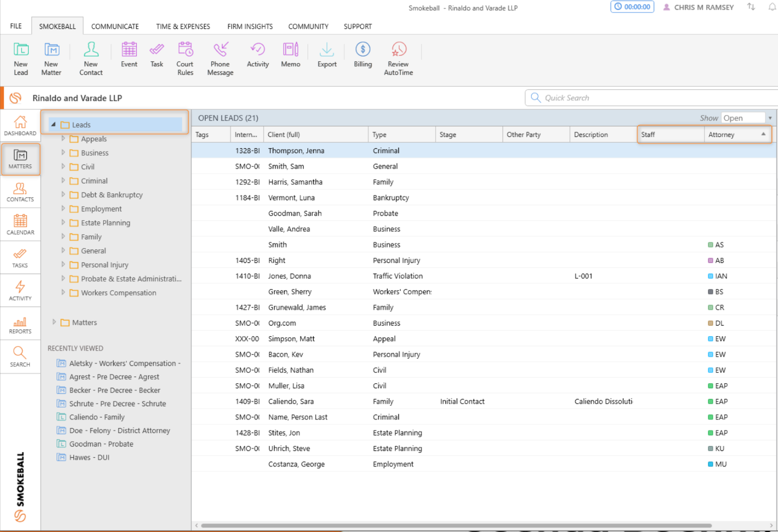
Task: Open the Event ribbon button
Action: click(x=129, y=55)
